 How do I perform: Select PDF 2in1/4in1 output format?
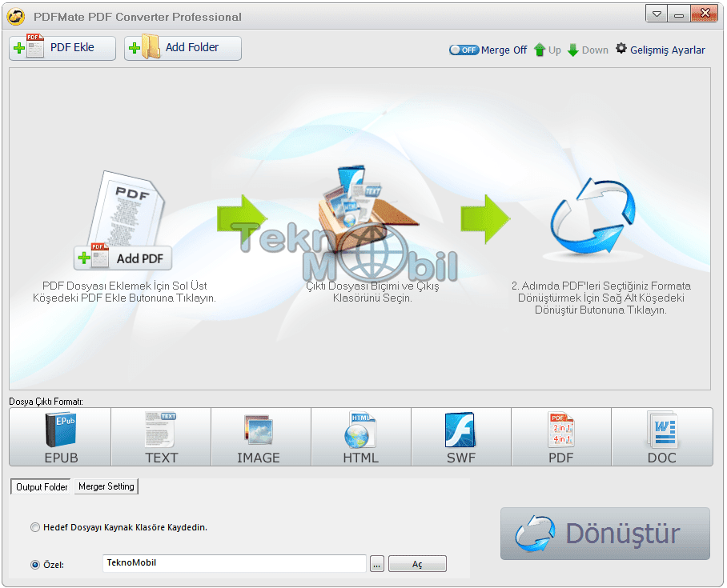click(x=561, y=437)
